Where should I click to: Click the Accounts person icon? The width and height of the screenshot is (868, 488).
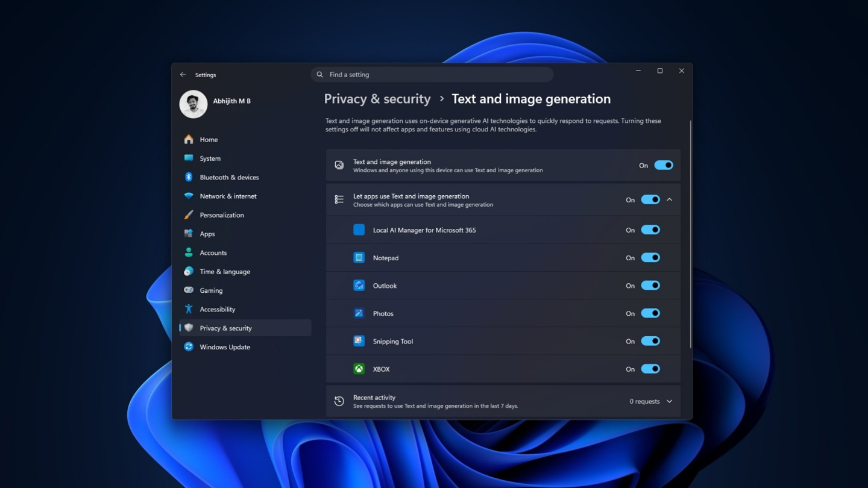click(189, 252)
